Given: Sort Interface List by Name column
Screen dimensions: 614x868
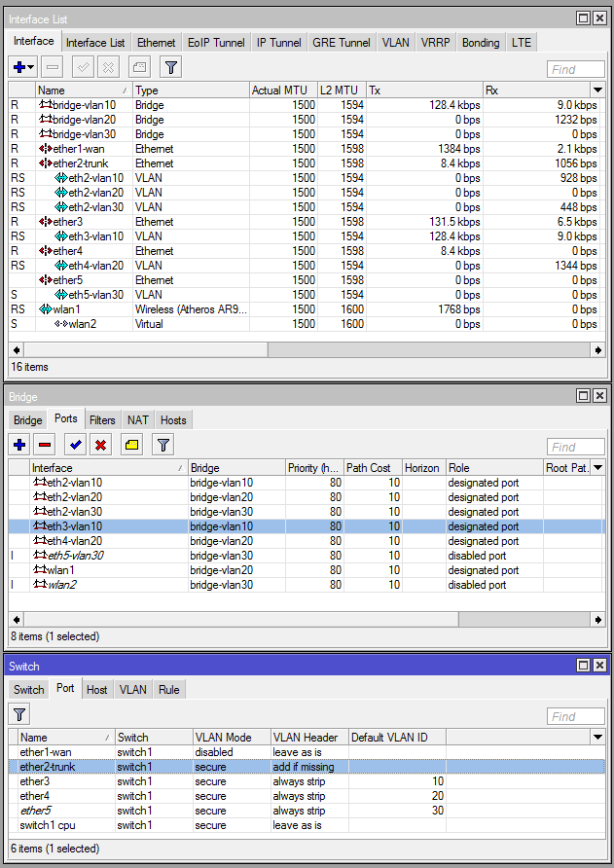Looking at the screenshot, I should point(84,90).
